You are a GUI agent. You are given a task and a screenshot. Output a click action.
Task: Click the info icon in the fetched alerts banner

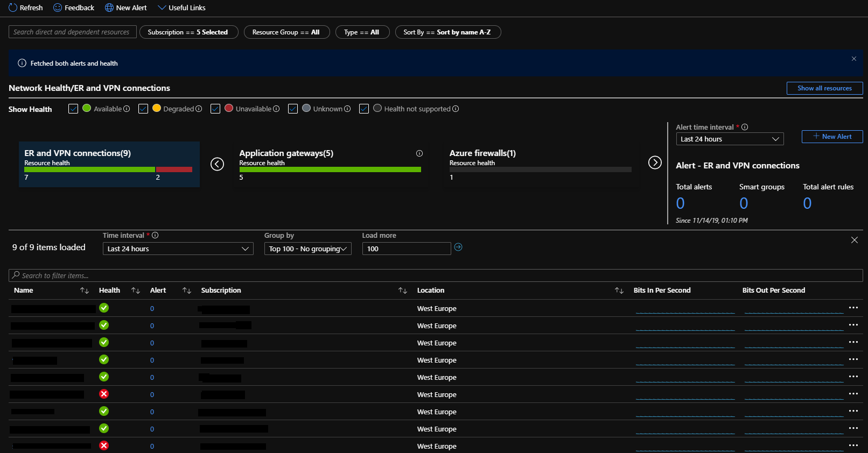22,63
